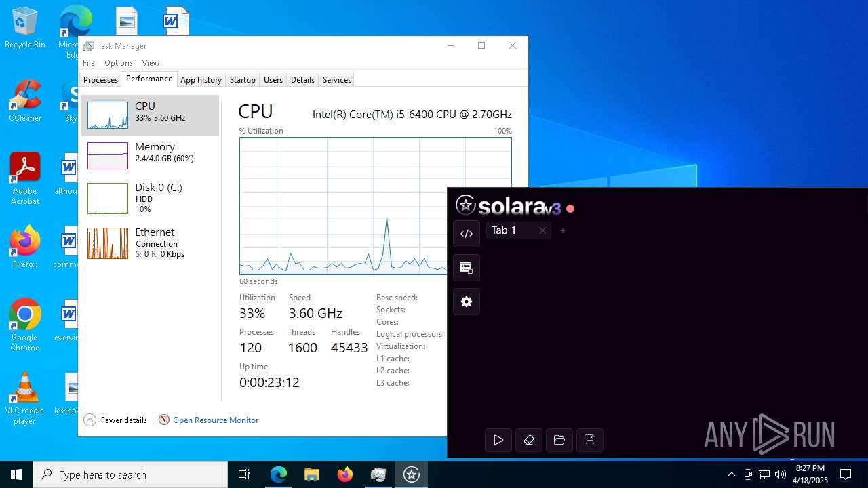Open Firefox from the taskbar
Viewport: 868px width, 488px height.
344,474
